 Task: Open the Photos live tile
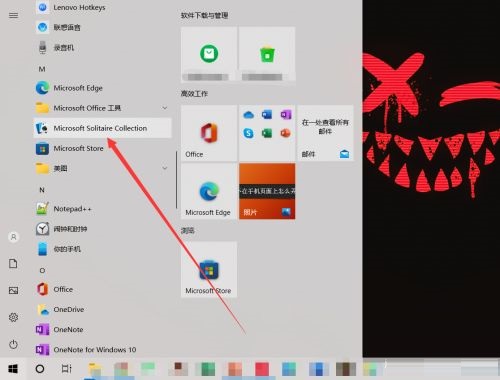coord(267,191)
